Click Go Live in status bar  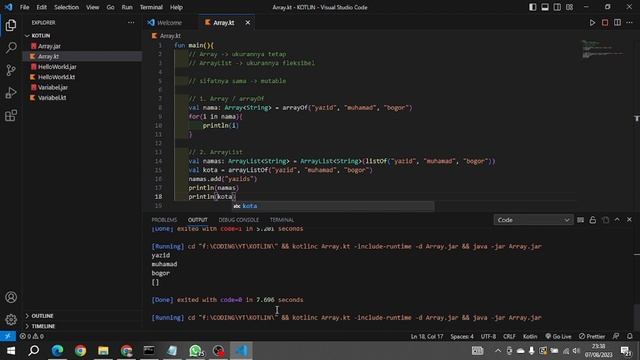pyautogui.click(x=558, y=336)
